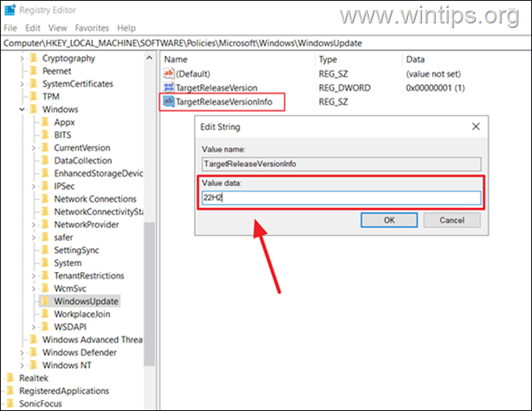This screenshot has width=532, height=411.
Task: Click the Network Connections folder icon
Action: pyautogui.click(x=45, y=199)
